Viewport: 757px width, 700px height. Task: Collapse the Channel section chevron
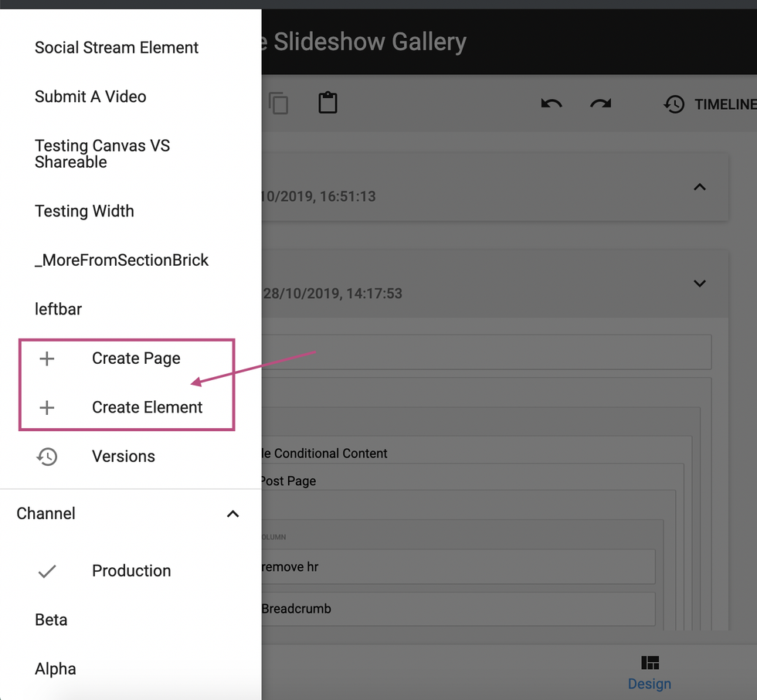pos(233,514)
